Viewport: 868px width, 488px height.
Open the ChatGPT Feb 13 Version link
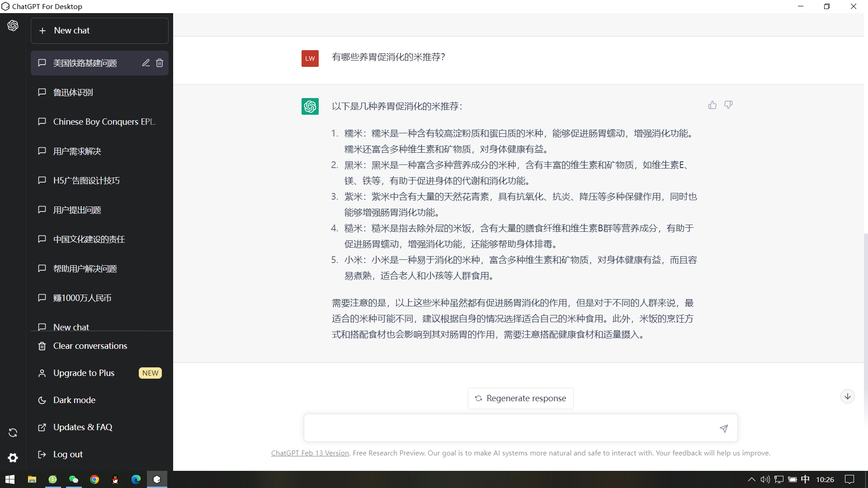[x=310, y=453]
